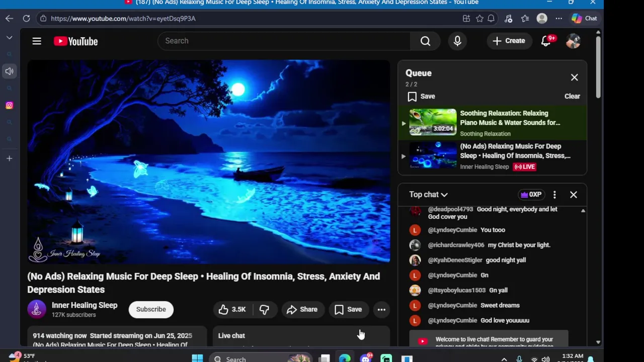Add a new tab with plus icon

[9, 158]
